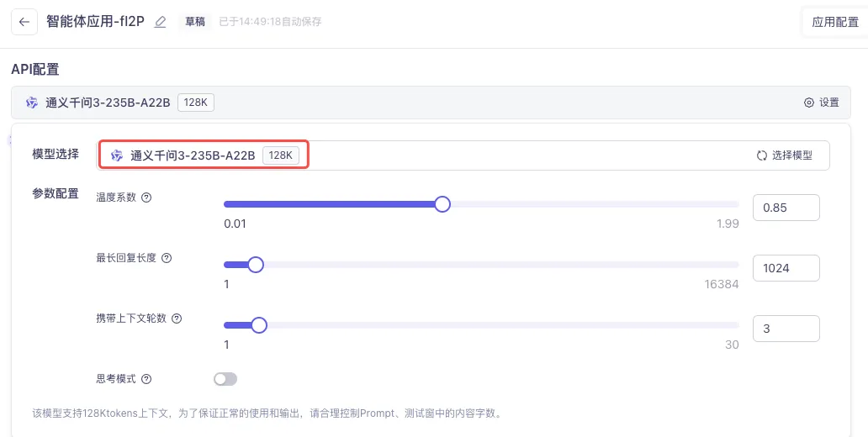868x437 pixels.
Task: Click the refresh icon beside 选择模型
Action: click(762, 155)
